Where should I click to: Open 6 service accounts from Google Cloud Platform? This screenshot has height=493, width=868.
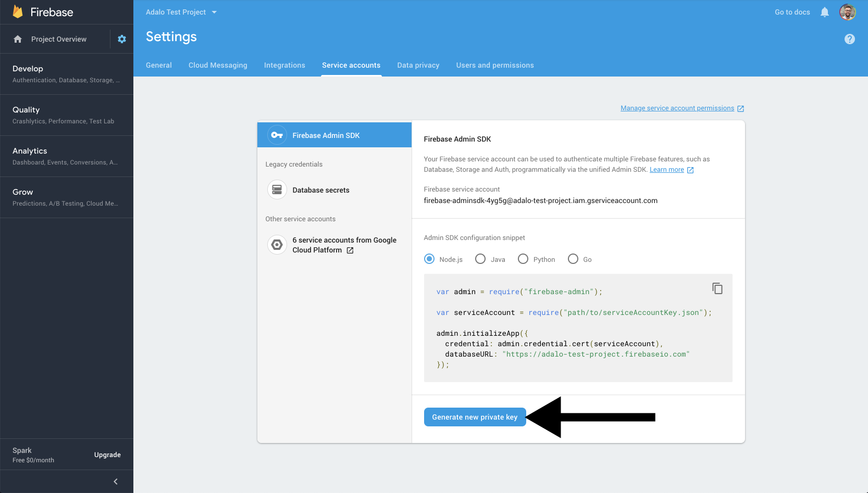coord(344,245)
